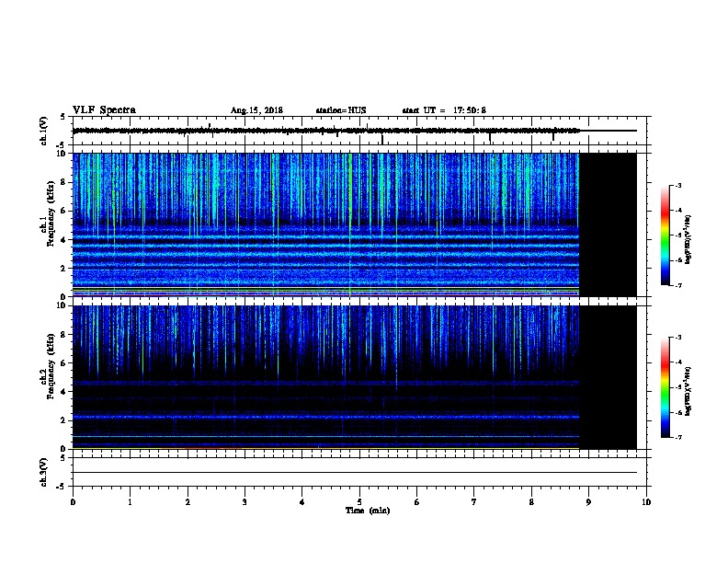Select the "start UT = 17:50: 8" text
This screenshot has width=728, height=563.
(444, 110)
